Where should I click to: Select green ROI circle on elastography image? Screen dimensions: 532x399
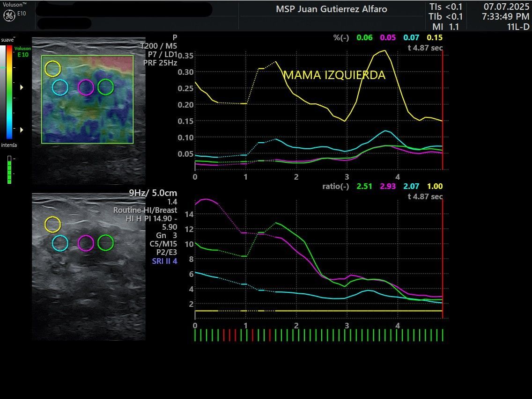tap(105, 87)
